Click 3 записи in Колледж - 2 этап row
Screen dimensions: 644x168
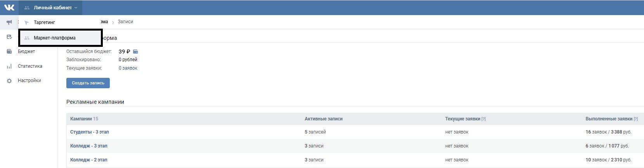314,160
